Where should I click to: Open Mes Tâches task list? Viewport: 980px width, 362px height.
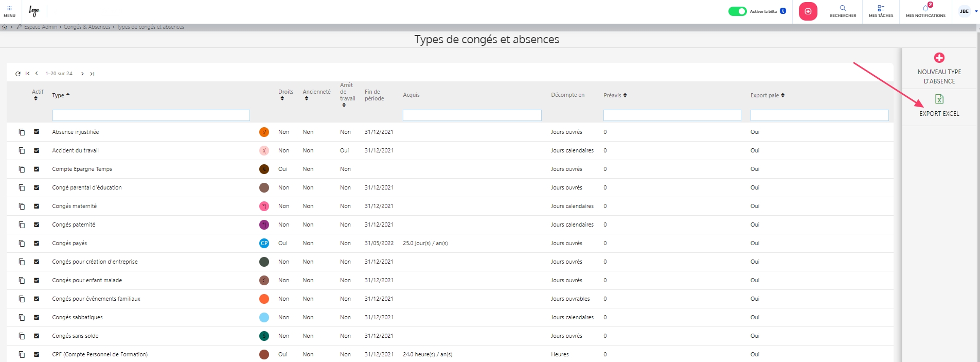point(881,11)
